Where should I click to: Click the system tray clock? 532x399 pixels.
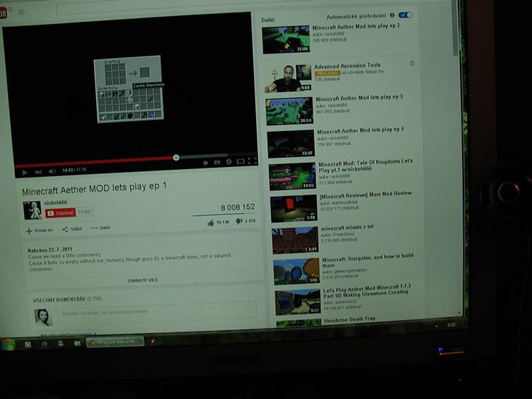pos(451,325)
